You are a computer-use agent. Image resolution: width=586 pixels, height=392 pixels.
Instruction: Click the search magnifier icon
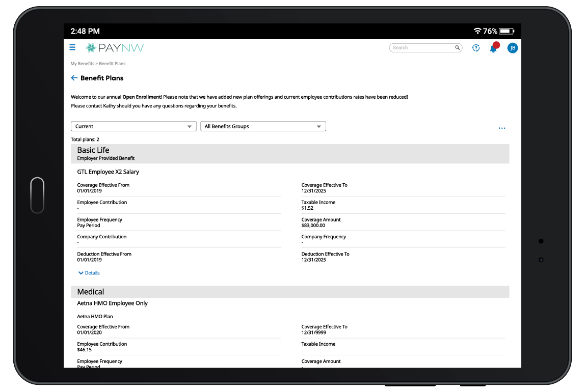(x=457, y=47)
